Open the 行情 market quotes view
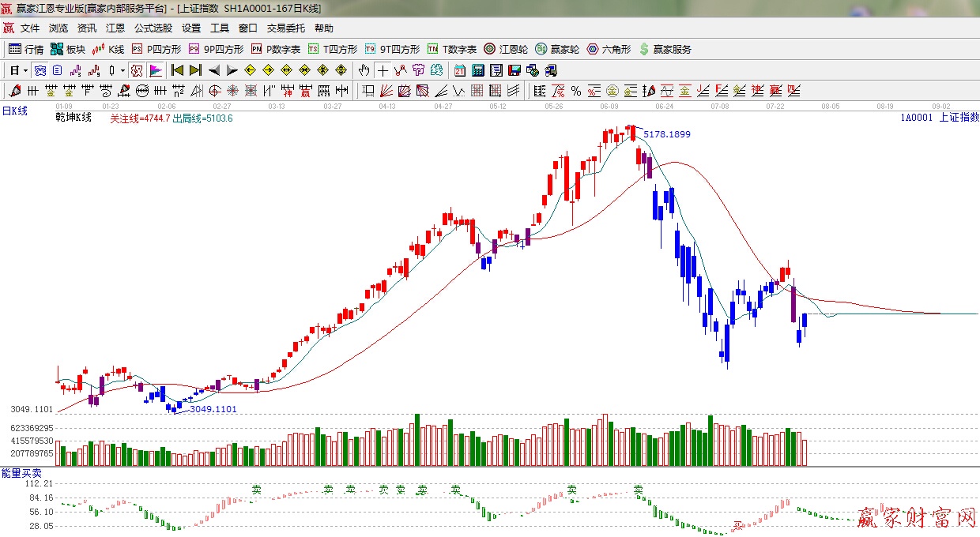Screen dimensions: 980x537 click(25, 49)
